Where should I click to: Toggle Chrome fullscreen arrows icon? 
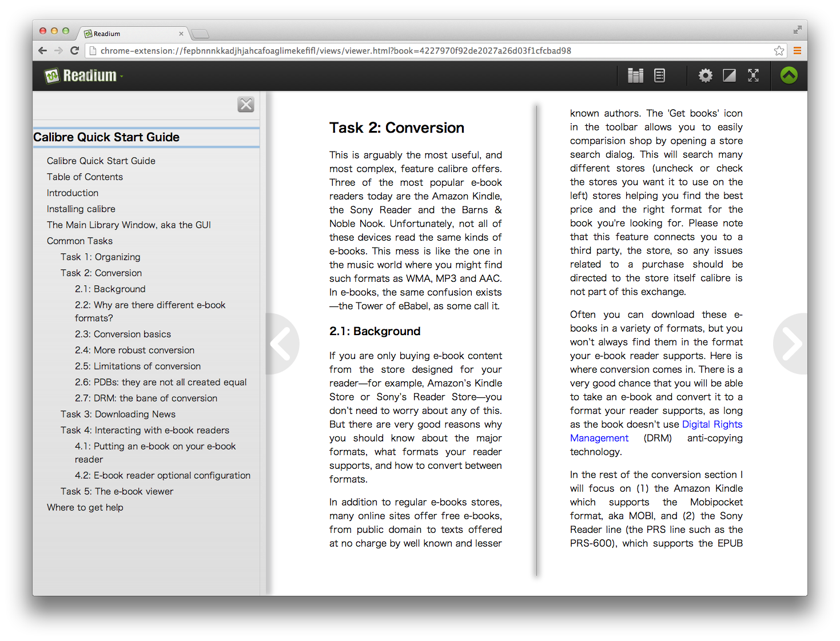point(797,30)
